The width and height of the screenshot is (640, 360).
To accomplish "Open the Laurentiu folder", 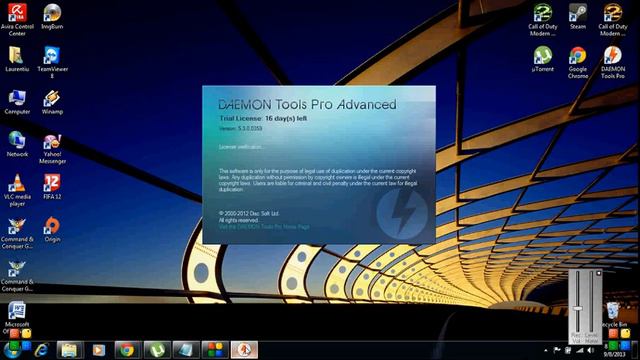I will tap(17, 59).
